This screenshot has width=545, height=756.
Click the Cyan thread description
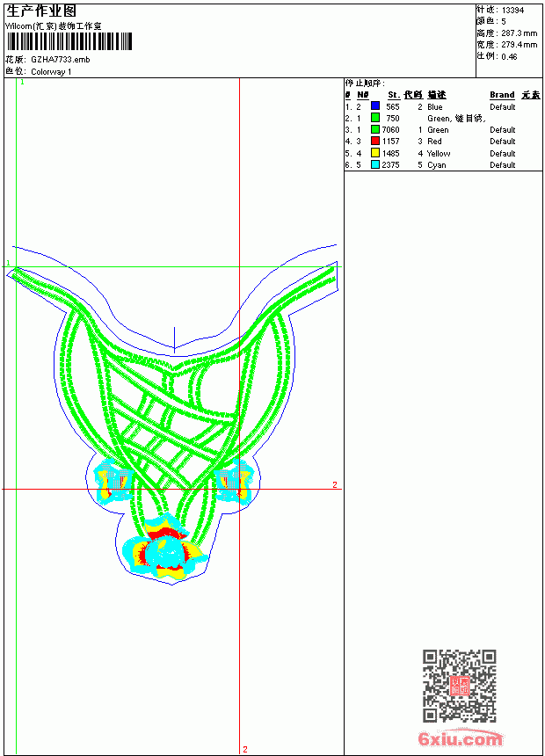click(437, 165)
